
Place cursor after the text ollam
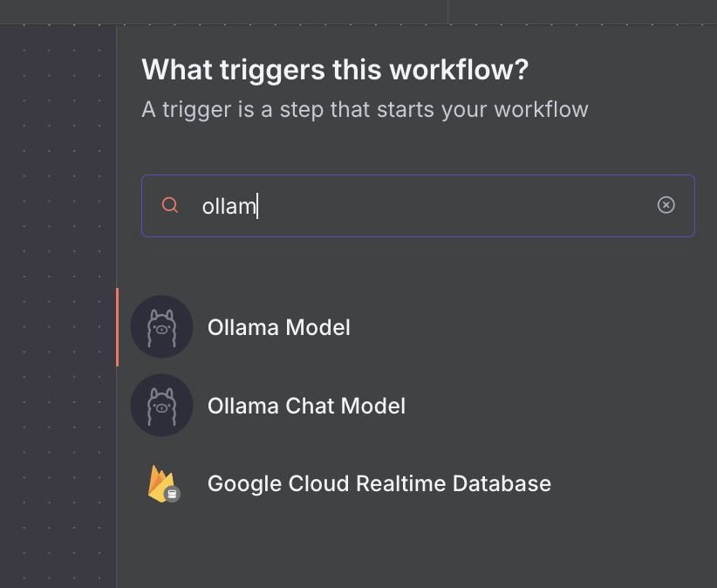[x=259, y=205]
